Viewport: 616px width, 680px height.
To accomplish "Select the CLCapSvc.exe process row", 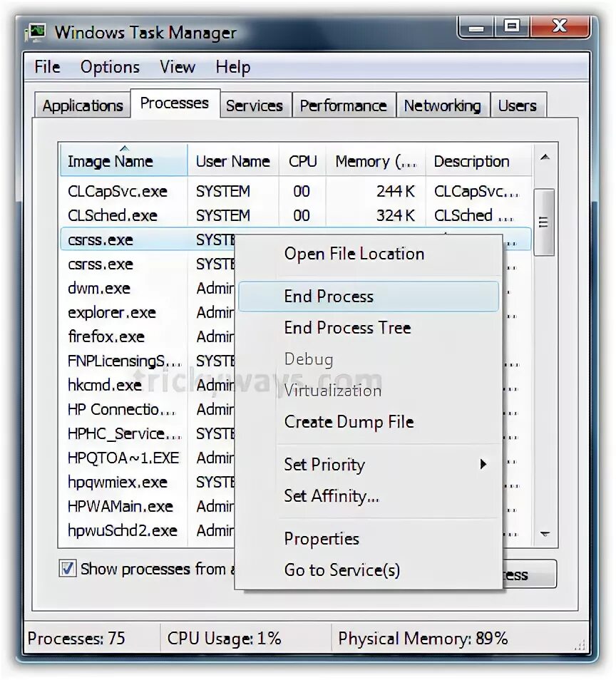I will coord(296,191).
